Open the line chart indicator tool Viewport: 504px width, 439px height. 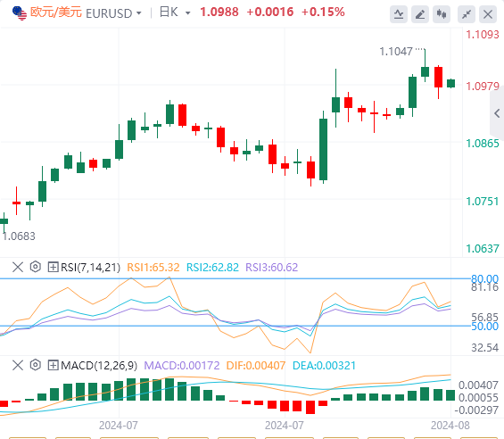(399, 14)
